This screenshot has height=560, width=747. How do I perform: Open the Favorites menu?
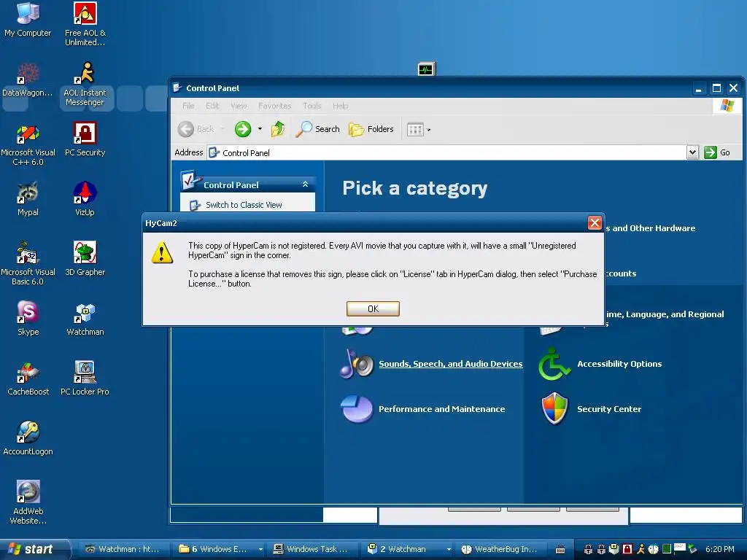[274, 106]
